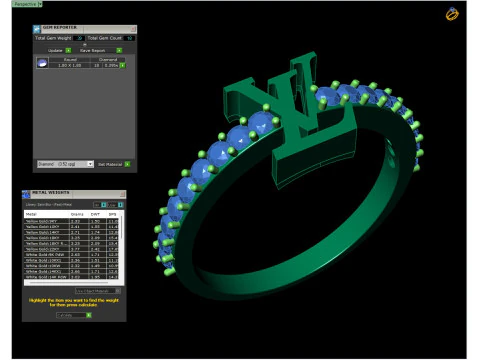Click the Total Gem Weight value field
480x360 pixels.
point(79,38)
